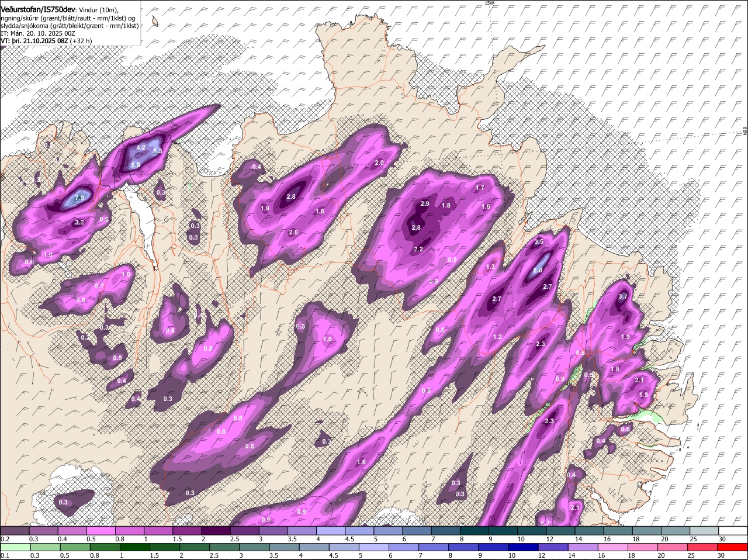Image resolution: width=748 pixels, height=560 pixels.
Task: Click the 3.7 value near the east coast
Action: (x=623, y=297)
